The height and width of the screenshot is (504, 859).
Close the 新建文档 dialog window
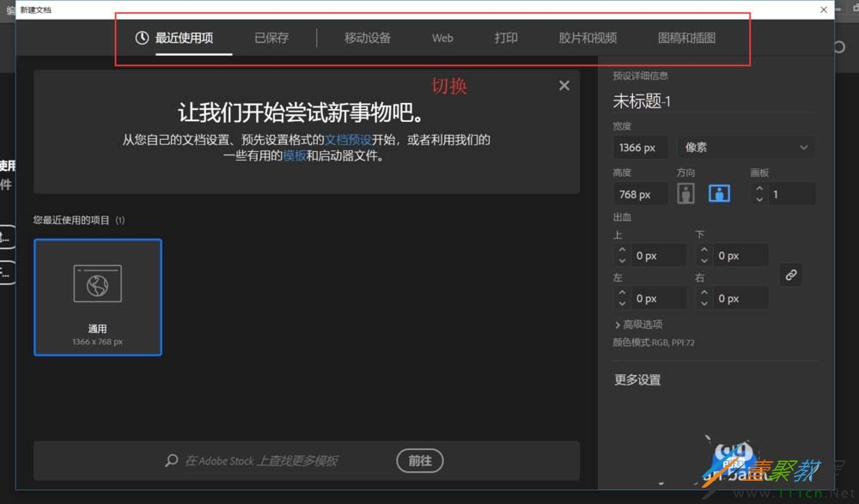pyautogui.click(x=824, y=9)
